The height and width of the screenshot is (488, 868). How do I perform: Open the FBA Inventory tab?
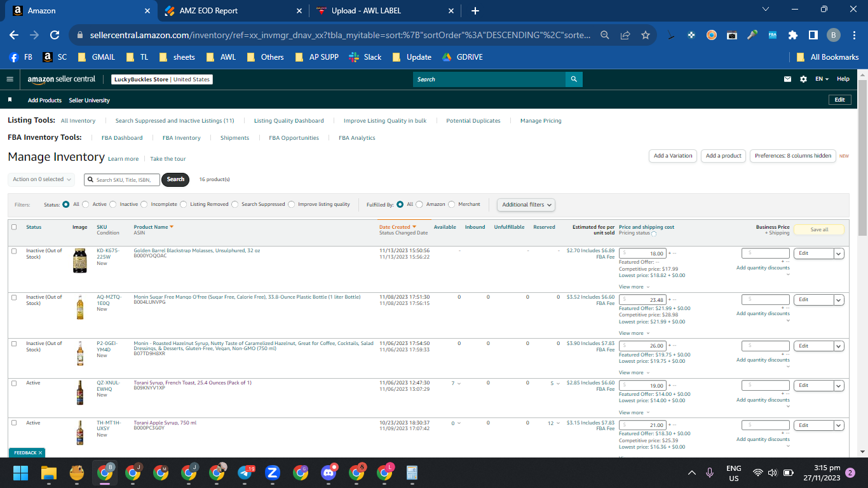[181, 138]
